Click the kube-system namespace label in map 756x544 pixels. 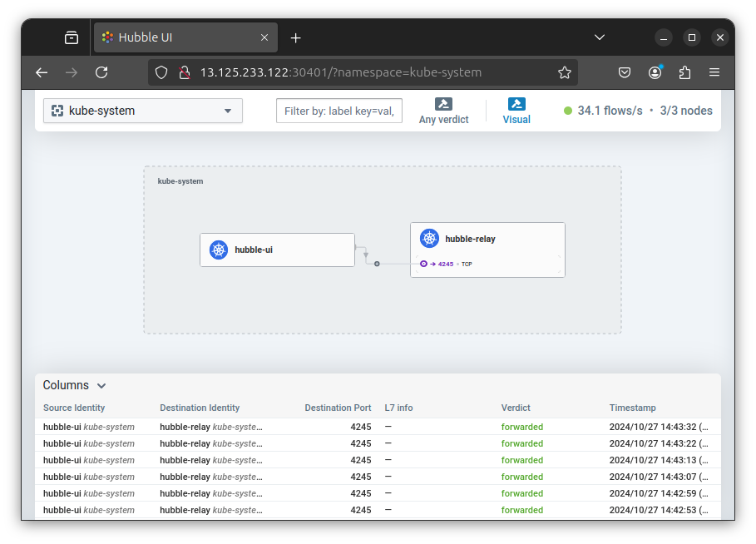click(x=180, y=181)
